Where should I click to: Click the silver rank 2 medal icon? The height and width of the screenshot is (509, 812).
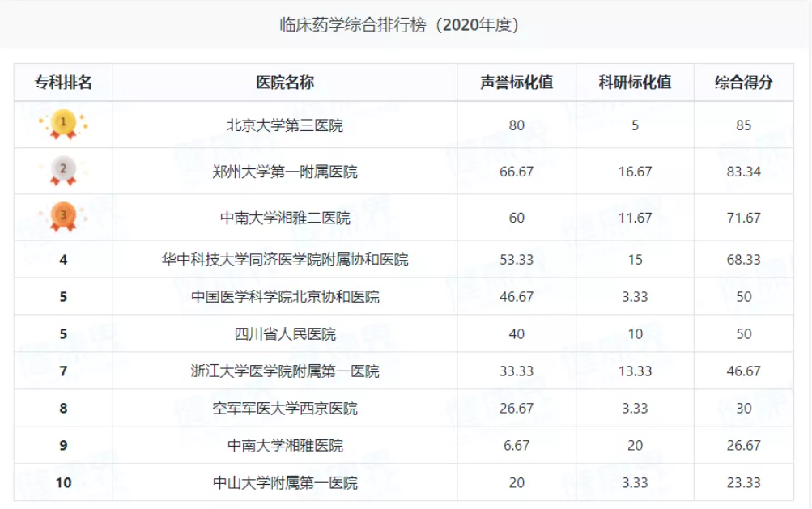63,171
